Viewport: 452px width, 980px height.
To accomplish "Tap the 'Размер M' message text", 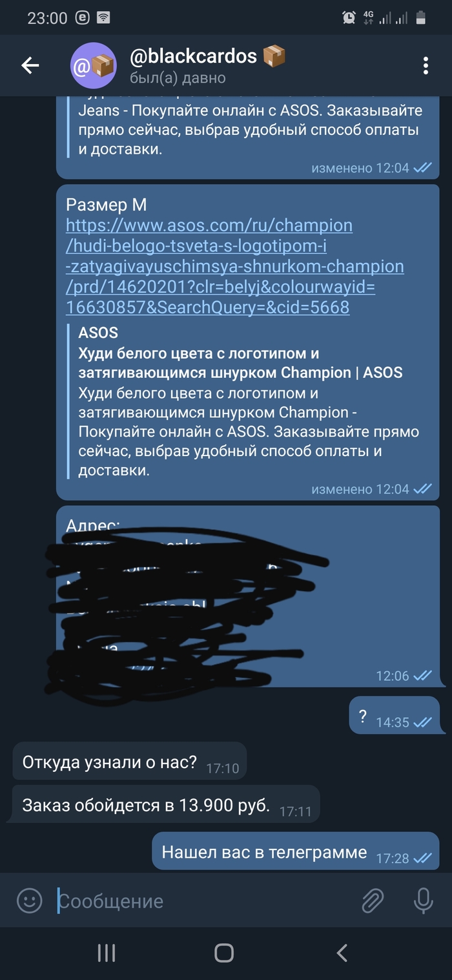I will click(x=107, y=205).
